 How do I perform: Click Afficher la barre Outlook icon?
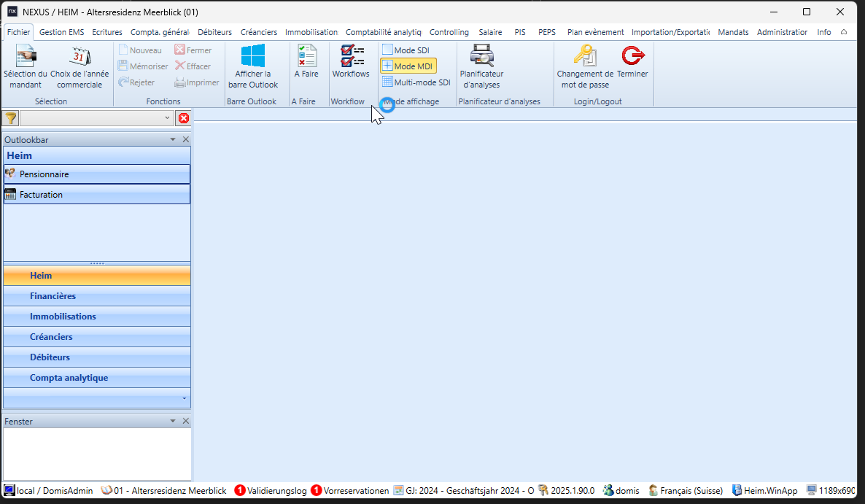(253, 56)
